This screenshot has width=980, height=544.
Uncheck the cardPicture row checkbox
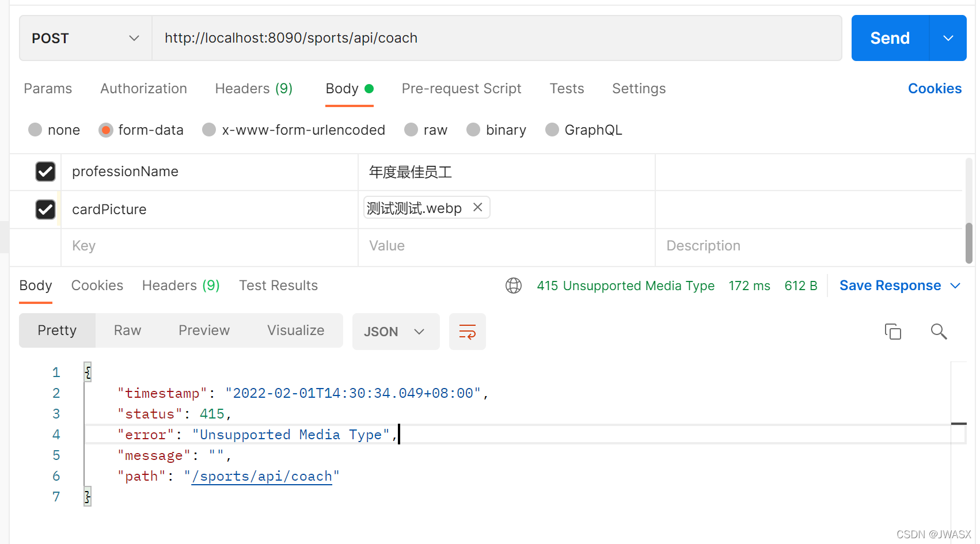click(x=45, y=210)
